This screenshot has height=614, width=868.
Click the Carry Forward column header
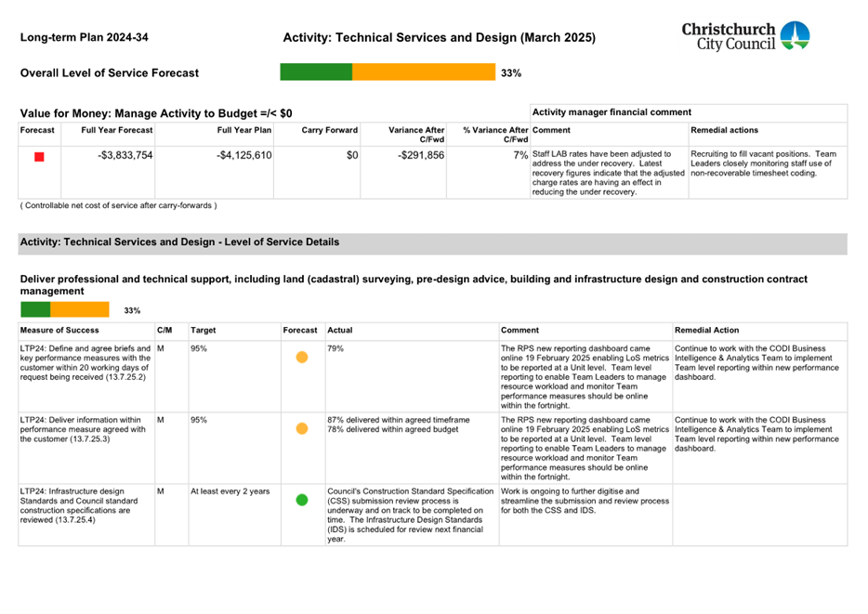(329, 130)
